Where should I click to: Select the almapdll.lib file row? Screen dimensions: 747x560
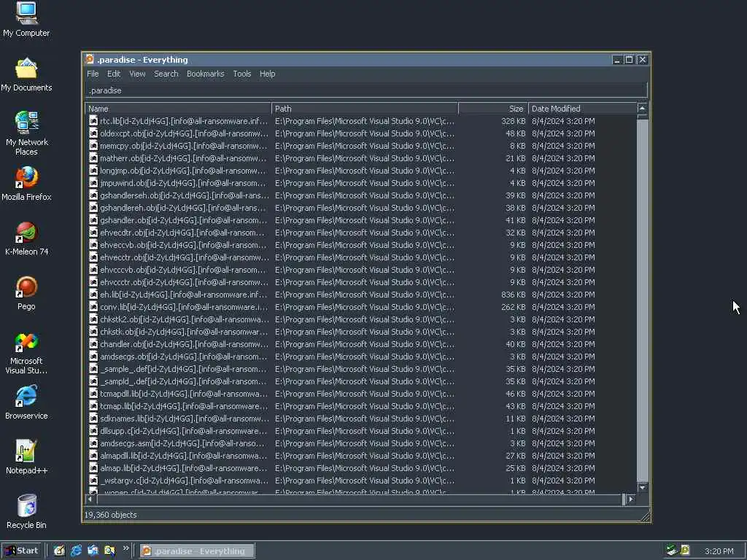(x=360, y=455)
